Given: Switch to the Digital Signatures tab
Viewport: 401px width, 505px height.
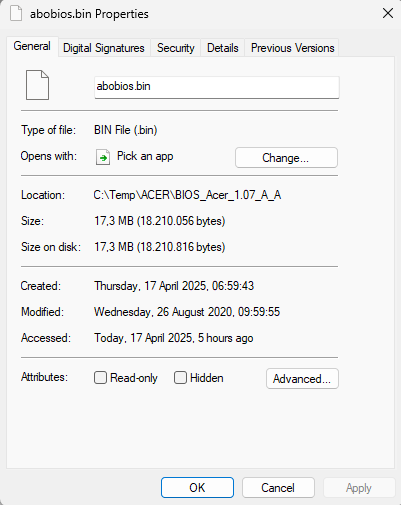Looking at the screenshot, I should pos(104,48).
